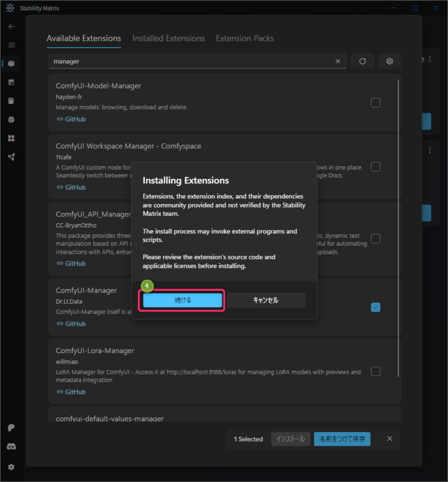
Task: Open the Packages cube icon in sidebar
Action: 11,64
